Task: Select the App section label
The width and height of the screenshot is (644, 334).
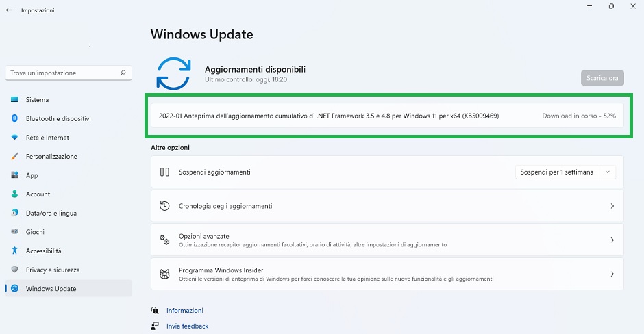Action: (32, 175)
